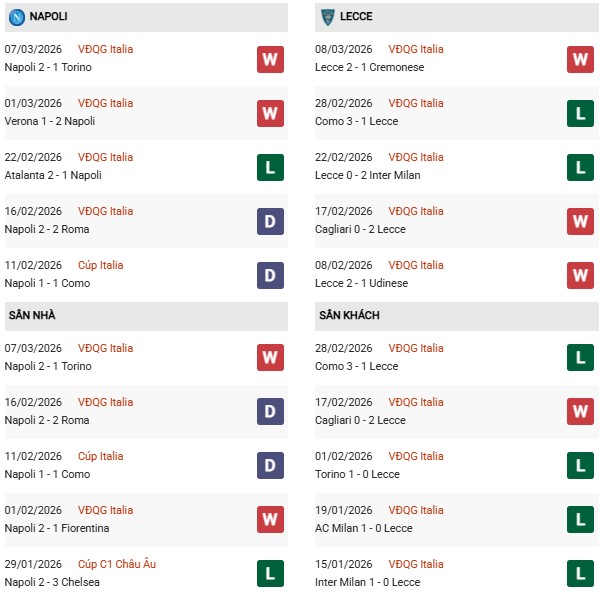Open VĐQG Italia link for Lecce 2-1 Cremonese

(416, 49)
